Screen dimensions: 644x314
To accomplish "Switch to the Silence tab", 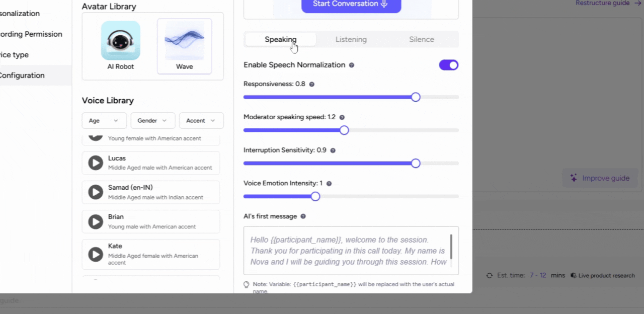I will coord(421,39).
